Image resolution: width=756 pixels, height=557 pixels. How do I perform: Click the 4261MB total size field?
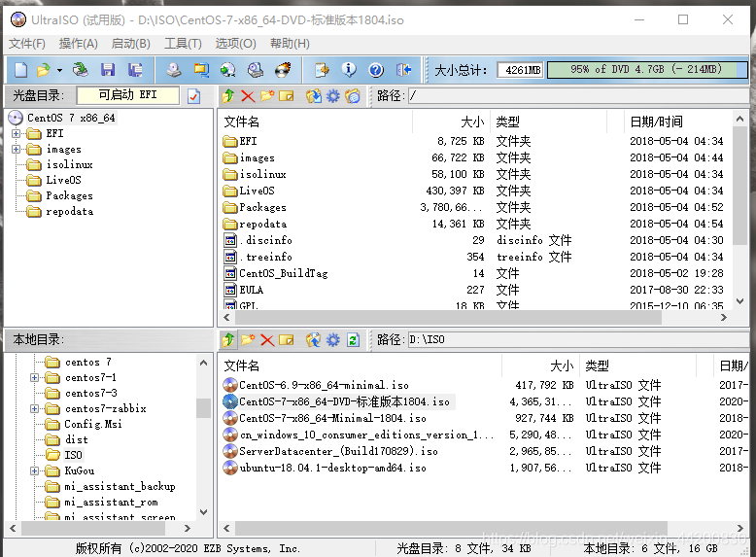521,70
